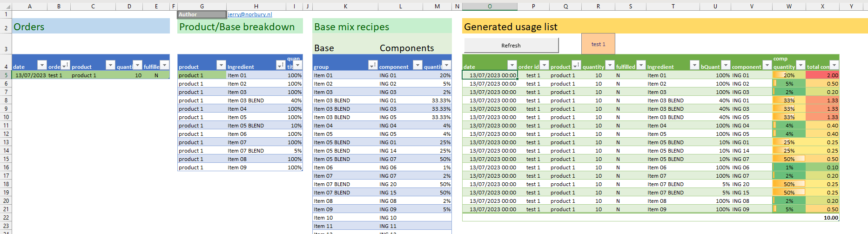
Task: Select quantity 10 cell in Orders table
Action: (129, 75)
